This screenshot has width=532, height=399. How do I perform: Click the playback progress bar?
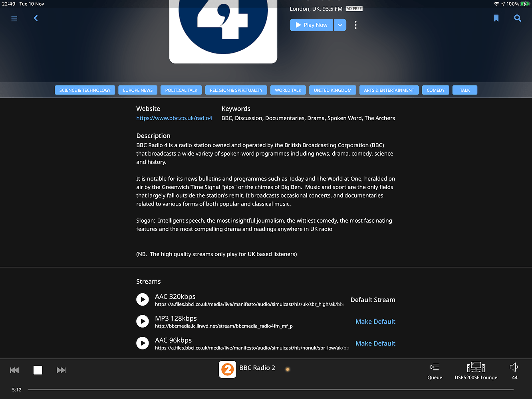tap(270, 389)
